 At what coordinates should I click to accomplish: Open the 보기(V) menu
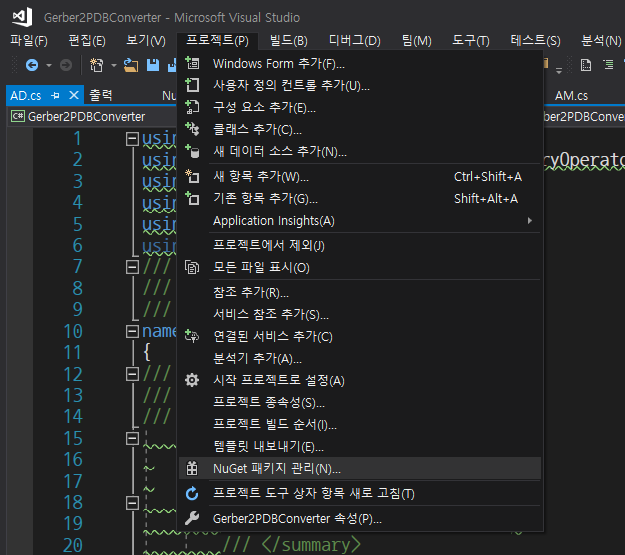(145, 40)
